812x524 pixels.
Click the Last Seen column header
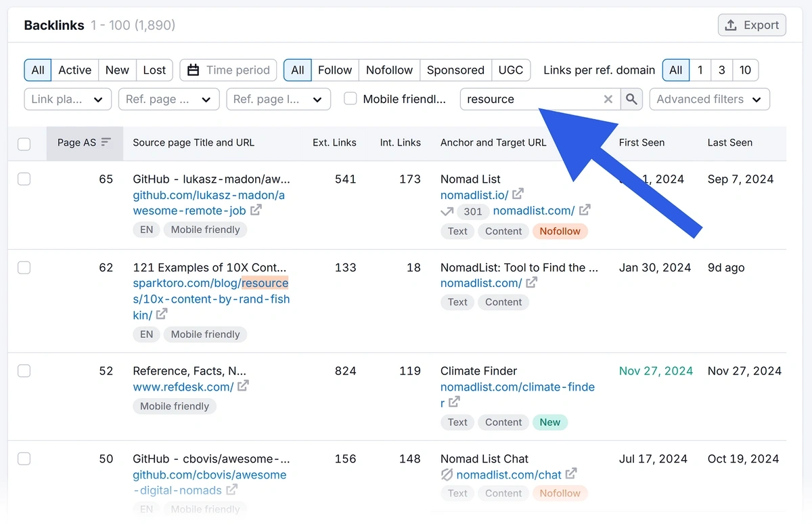(x=730, y=142)
